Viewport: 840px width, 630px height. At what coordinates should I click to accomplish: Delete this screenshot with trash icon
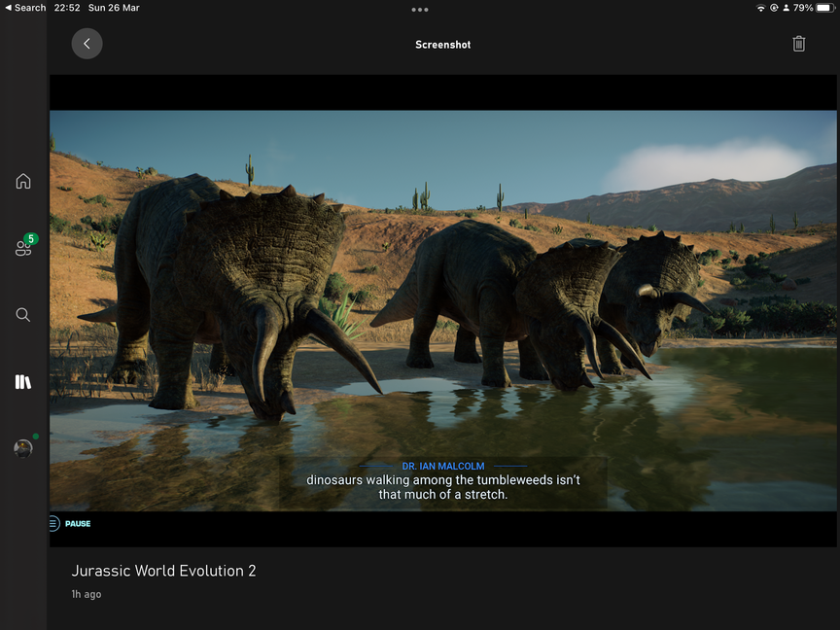798,44
